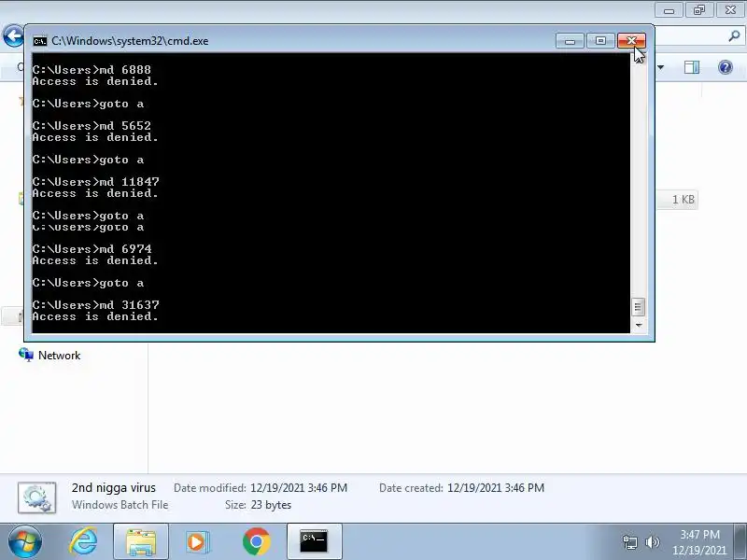747x560 pixels.
Task: Close the Explorer window behind
Action: [x=730, y=10]
